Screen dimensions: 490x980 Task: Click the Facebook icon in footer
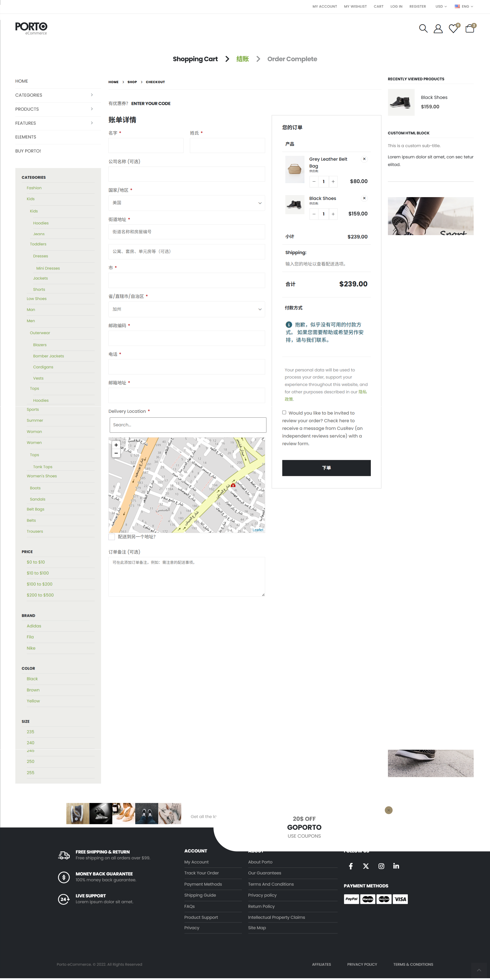(x=351, y=866)
